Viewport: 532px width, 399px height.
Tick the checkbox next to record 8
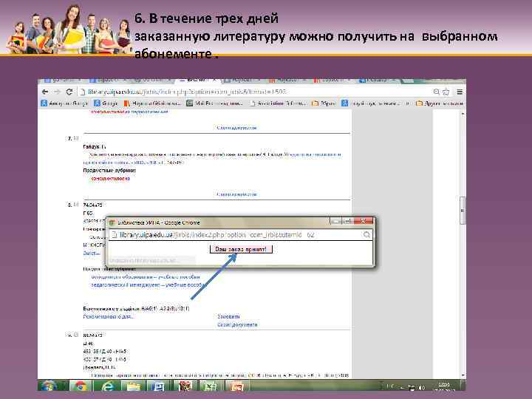pos(76,205)
